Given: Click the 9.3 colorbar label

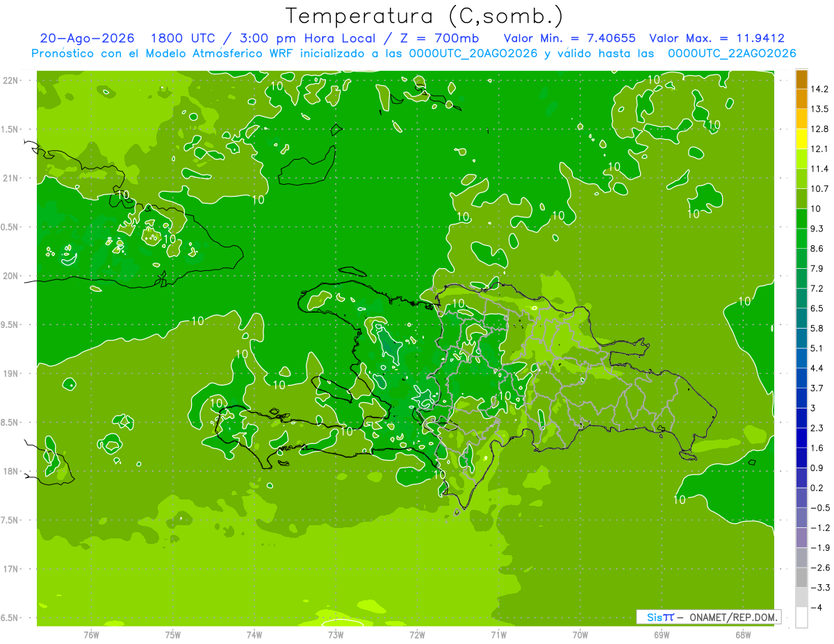Looking at the screenshot, I should pyautogui.click(x=817, y=229).
